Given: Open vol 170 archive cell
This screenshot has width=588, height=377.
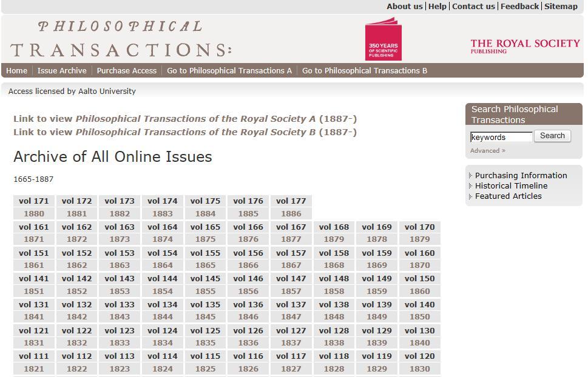Looking at the screenshot, I should click(420, 227).
